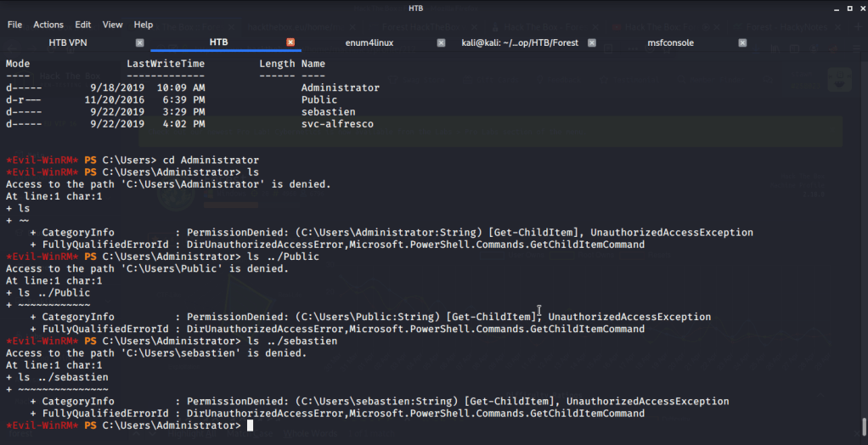The image size is (868, 445).
Task: Switch to the enum4linux tab
Action: tap(370, 42)
